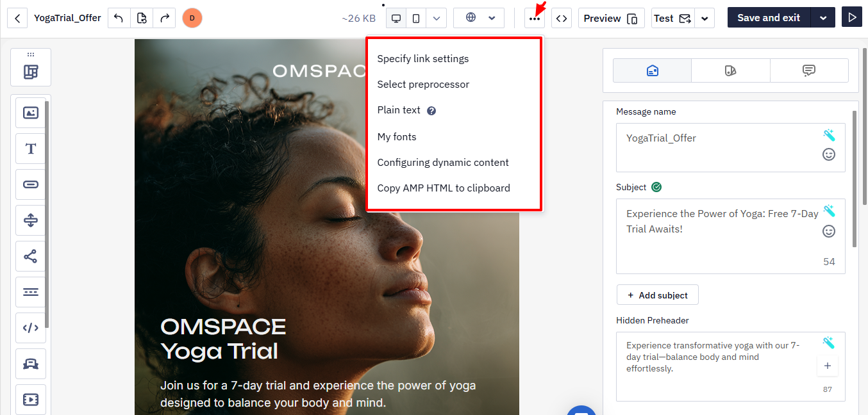This screenshot has width=868, height=415.
Task: Go back using the left chevron
Action: point(17,18)
